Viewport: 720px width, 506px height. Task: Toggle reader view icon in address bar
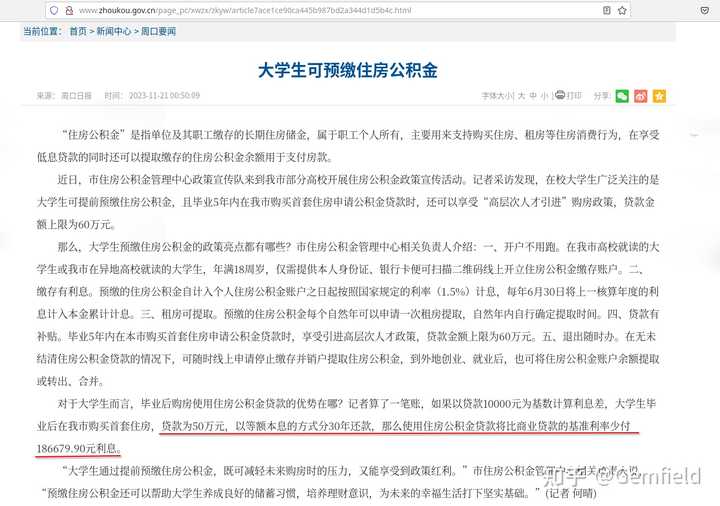click(607, 10)
